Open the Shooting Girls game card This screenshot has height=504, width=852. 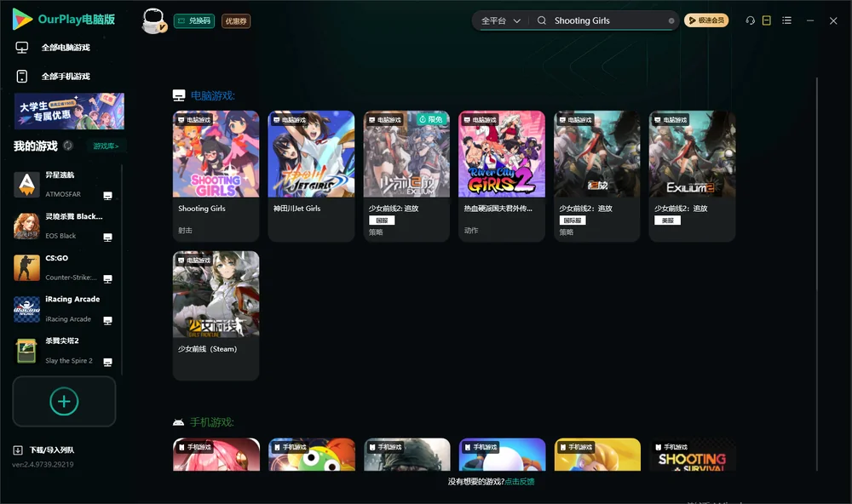coord(216,176)
